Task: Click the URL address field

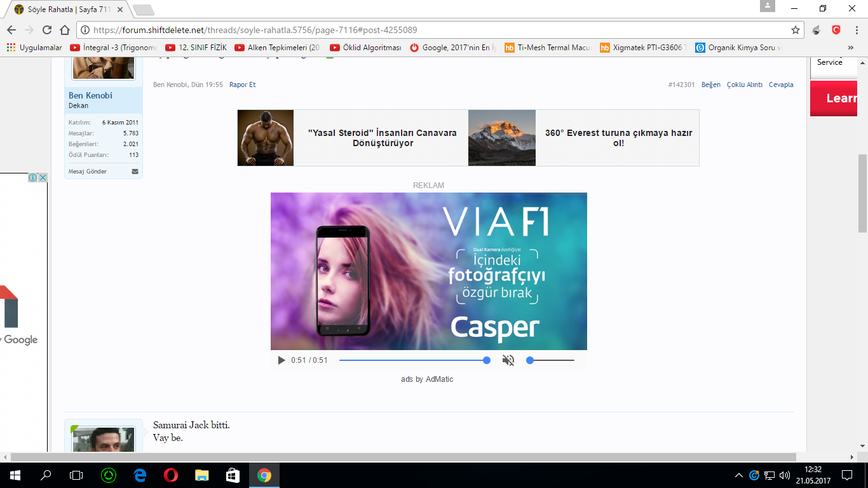Action: pyautogui.click(x=438, y=30)
